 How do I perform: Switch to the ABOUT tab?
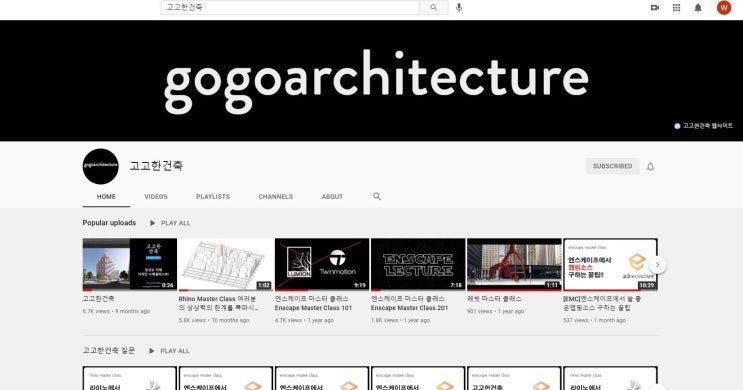pyautogui.click(x=332, y=197)
